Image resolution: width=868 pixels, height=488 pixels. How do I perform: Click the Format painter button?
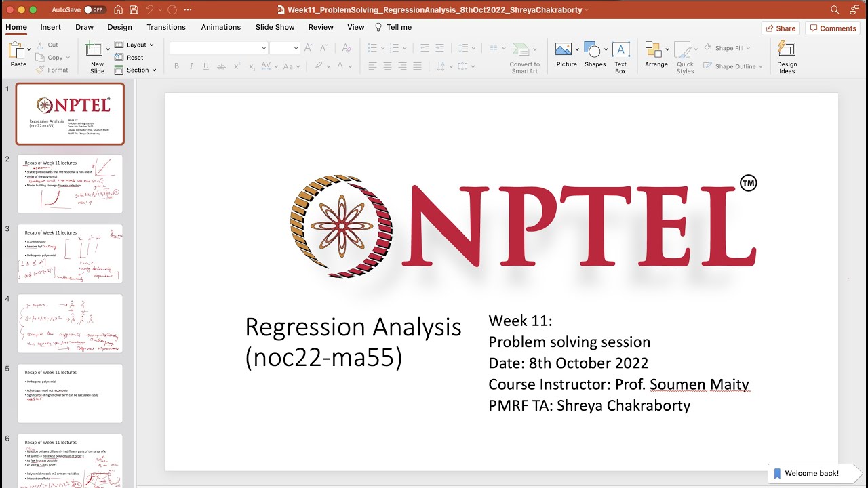tap(52, 70)
